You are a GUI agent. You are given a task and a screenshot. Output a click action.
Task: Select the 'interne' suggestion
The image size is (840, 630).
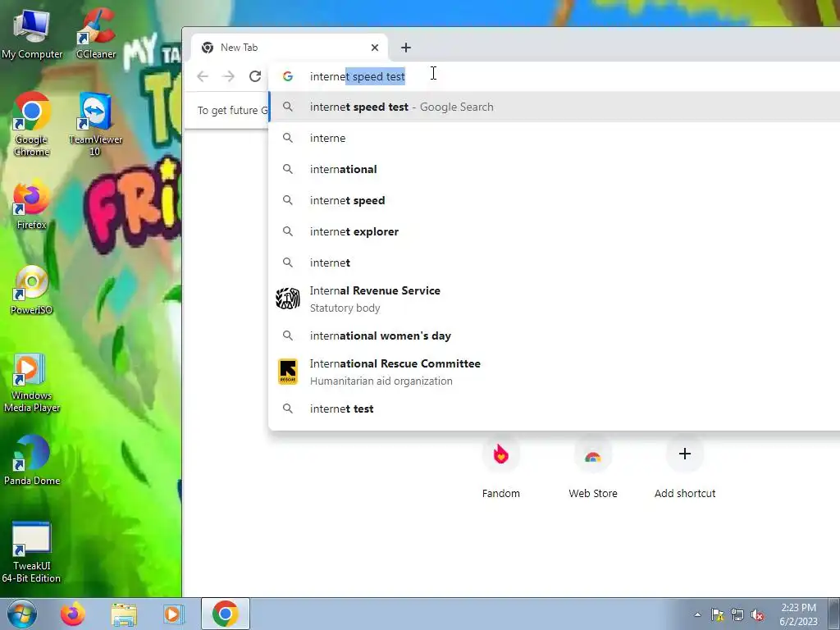point(554,138)
